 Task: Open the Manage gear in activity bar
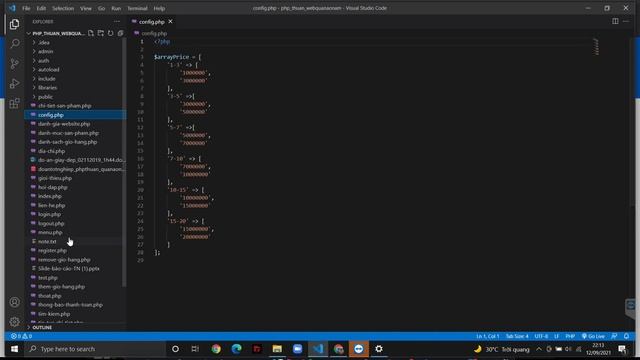15,322
